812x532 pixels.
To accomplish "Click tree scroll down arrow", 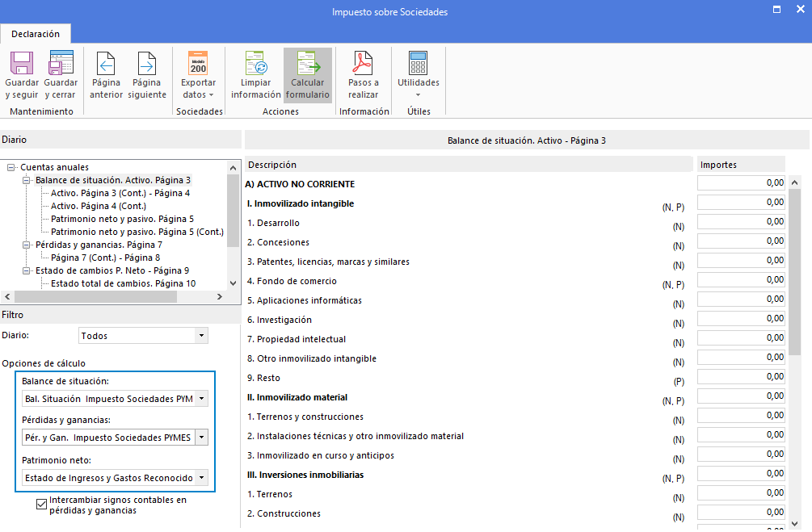I will point(233,283).
